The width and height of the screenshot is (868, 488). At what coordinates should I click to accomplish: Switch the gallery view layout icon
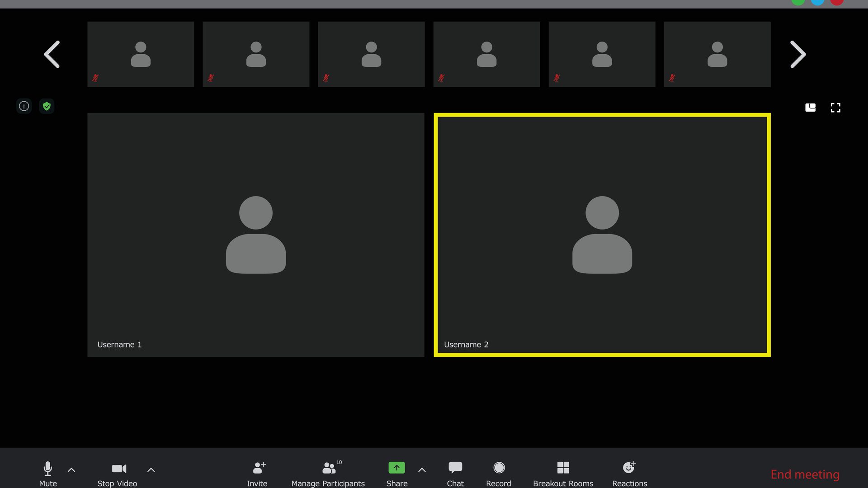(810, 108)
